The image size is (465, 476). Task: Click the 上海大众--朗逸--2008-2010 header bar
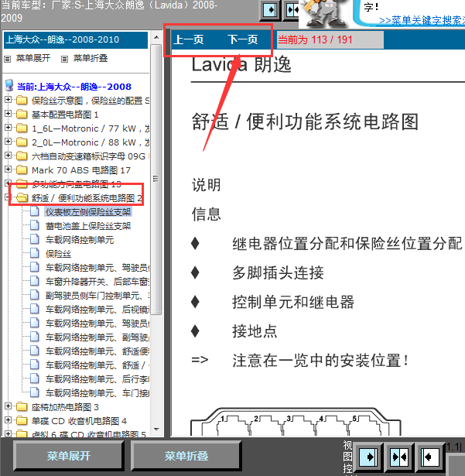tap(76, 39)
